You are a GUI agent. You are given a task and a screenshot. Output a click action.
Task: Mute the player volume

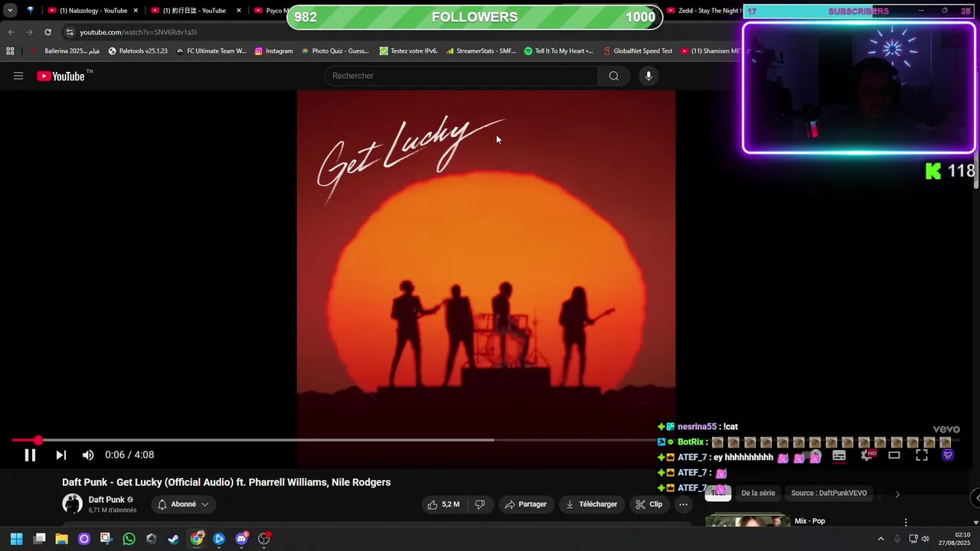(x=88, y=455)
